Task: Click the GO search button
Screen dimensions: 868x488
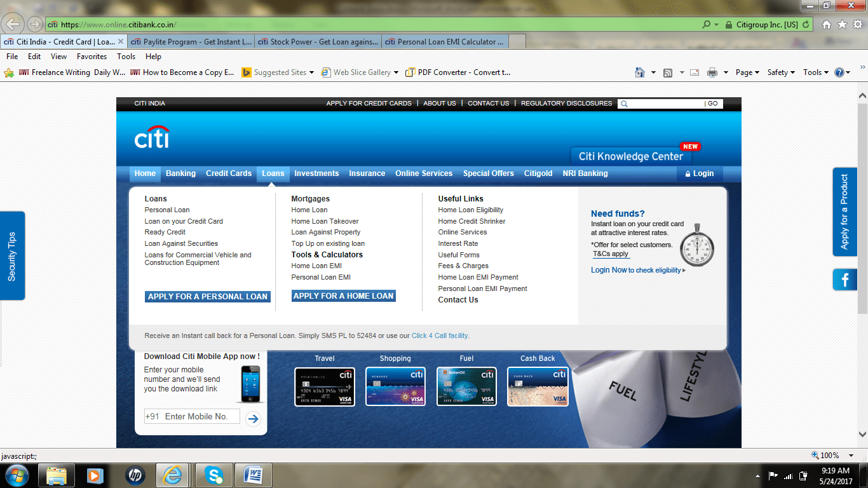Action: [x=712, y=104]
